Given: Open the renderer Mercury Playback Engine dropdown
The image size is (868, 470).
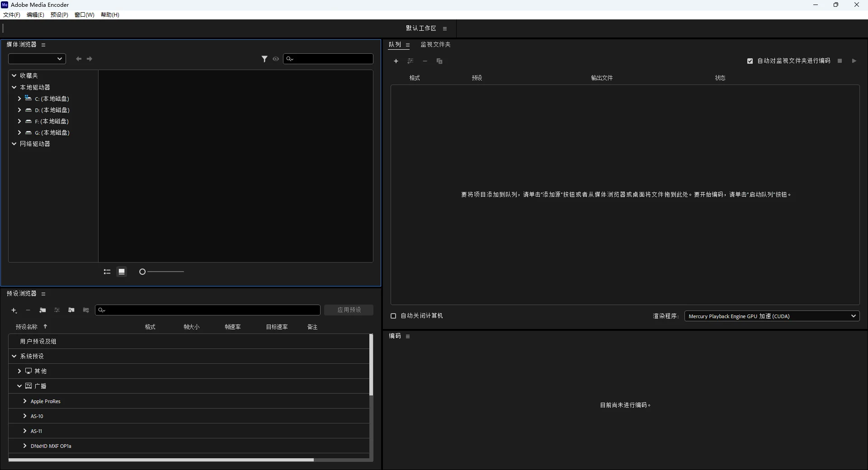Looking at the screenshot, I should 772,316.
